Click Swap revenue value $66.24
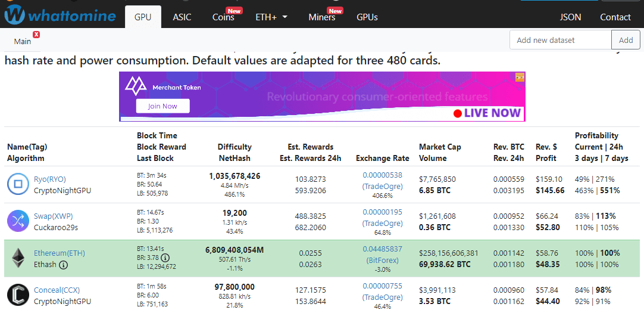 tap(548, 216)
